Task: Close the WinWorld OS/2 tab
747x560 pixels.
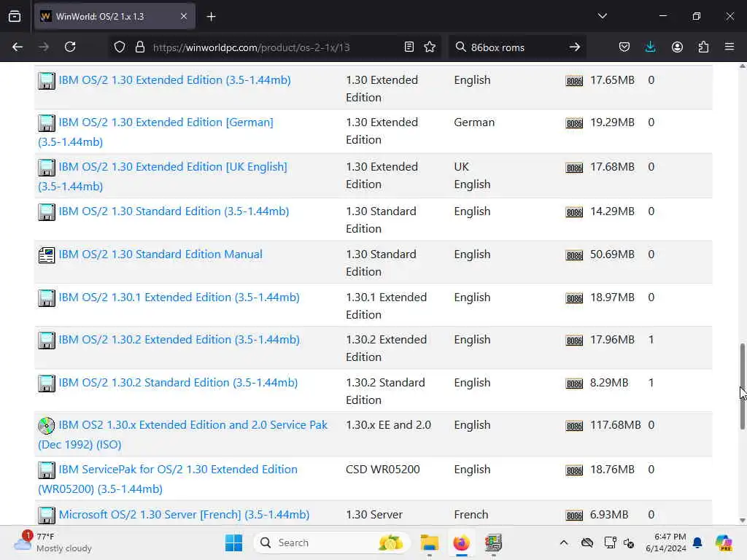Action: (x=184, y=16)
